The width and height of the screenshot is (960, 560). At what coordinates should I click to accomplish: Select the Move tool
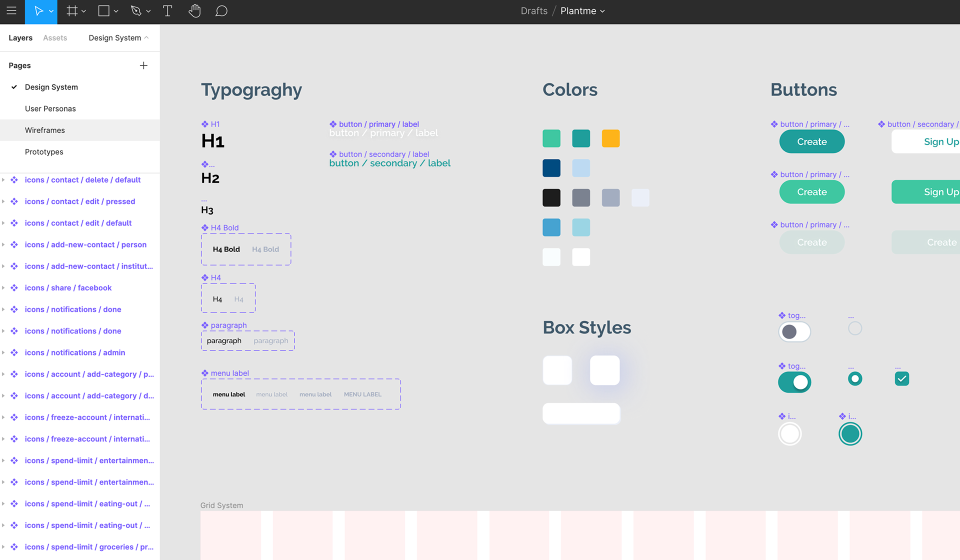tap(38, 11)
